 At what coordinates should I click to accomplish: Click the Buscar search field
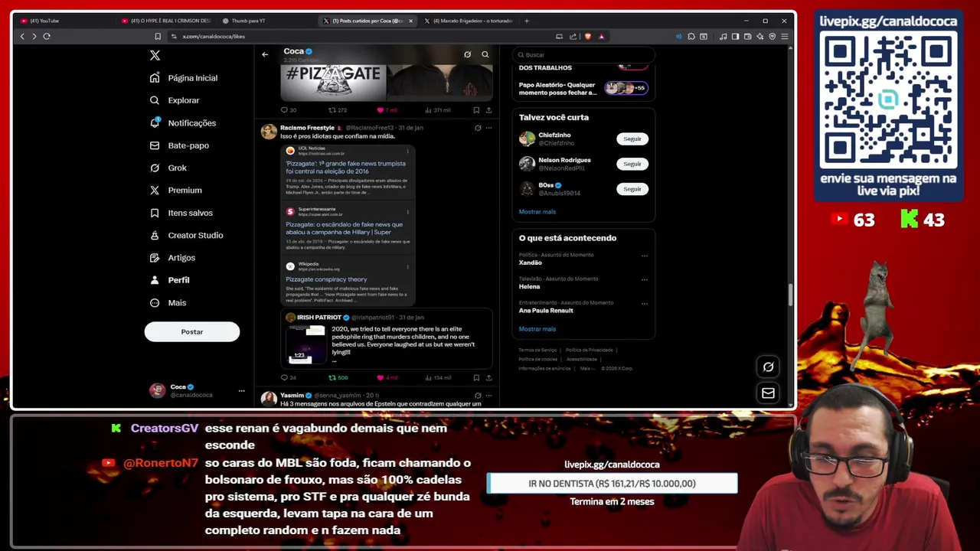[x=583, y=55]
